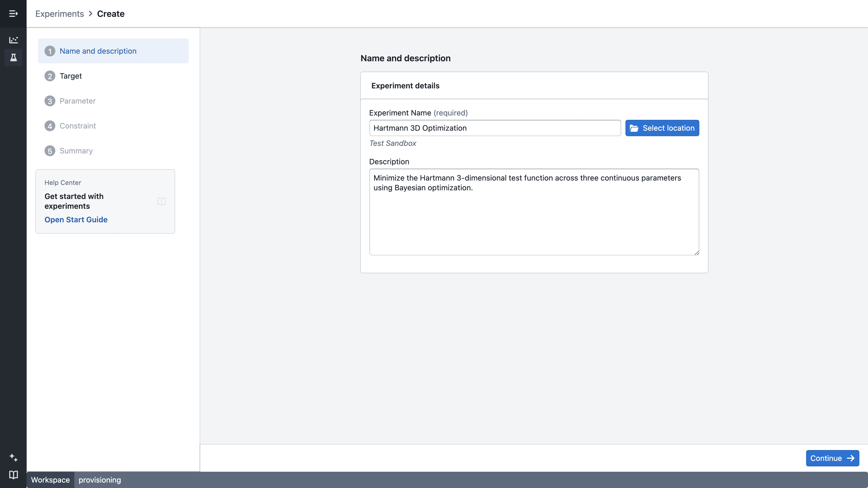The height and width of the screenshot is (488, 868).
Task: Click inside the Description text area
Action: (534, 212)
